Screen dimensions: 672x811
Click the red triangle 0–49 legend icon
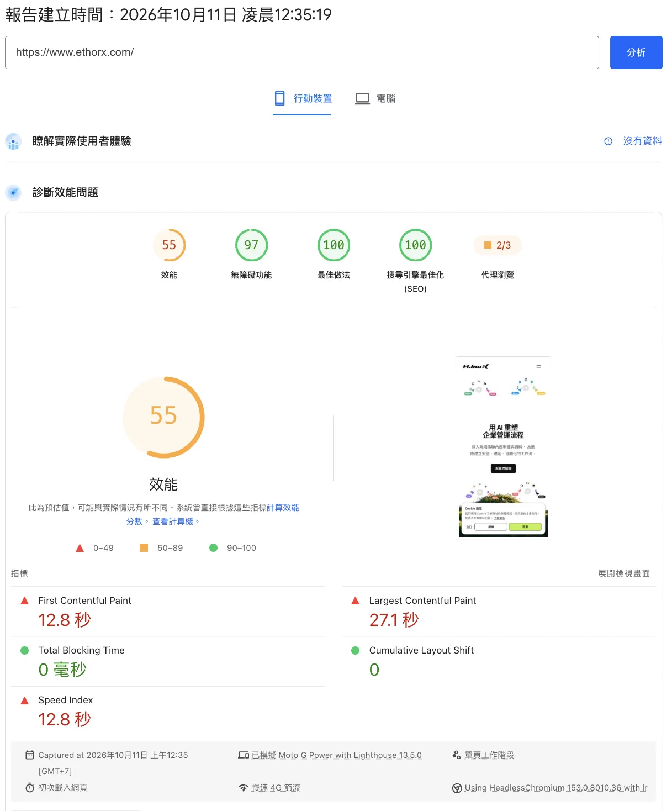[x=80, y=548]
